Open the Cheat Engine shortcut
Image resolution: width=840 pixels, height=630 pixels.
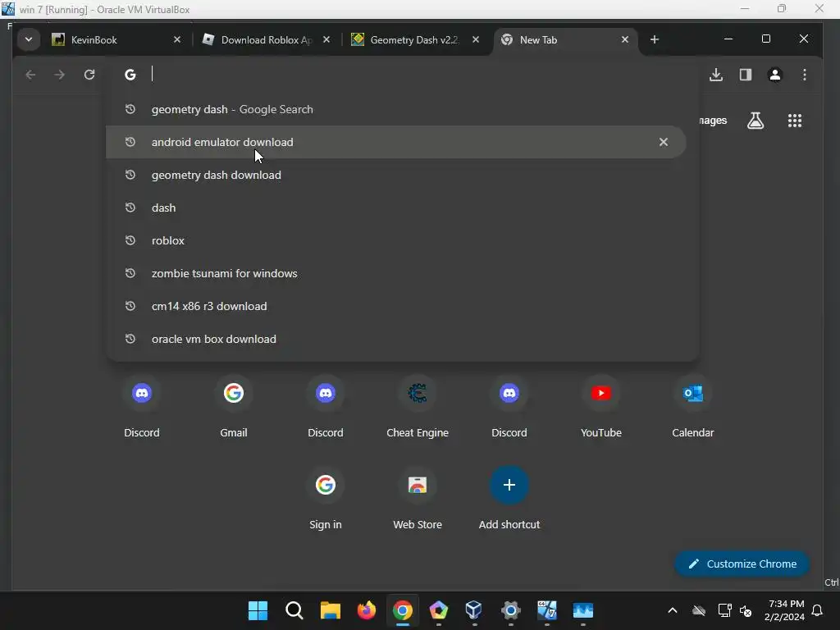tap(418, 407)
